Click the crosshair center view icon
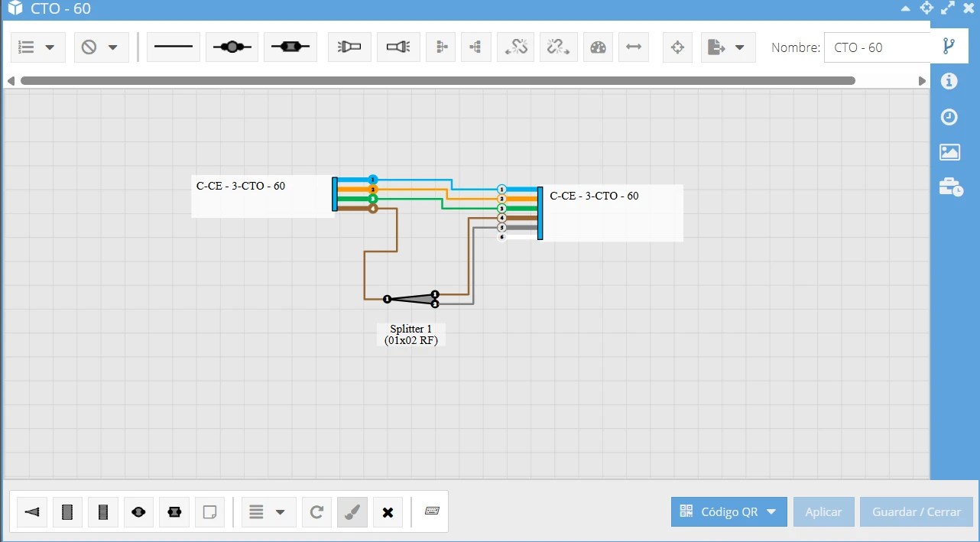980x542 pixels. coord(677,47)
